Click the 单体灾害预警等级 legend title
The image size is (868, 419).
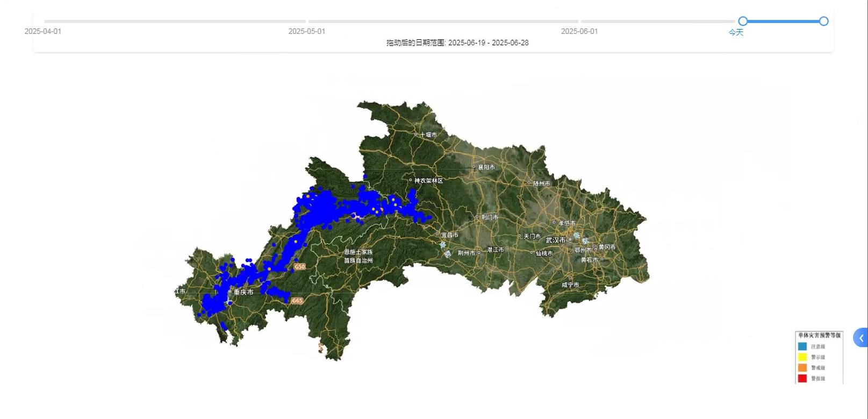click(x=819, y=335)
